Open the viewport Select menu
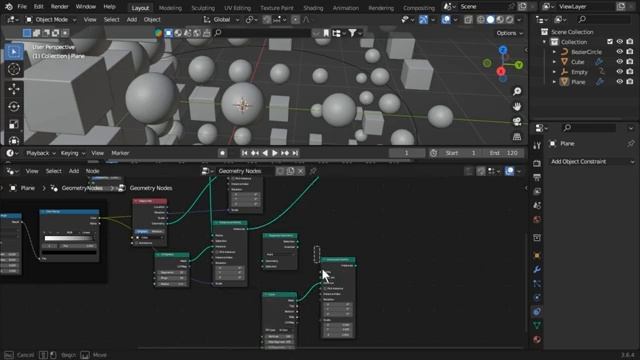This screenshot has width=640, height=360. pos(111,20)
